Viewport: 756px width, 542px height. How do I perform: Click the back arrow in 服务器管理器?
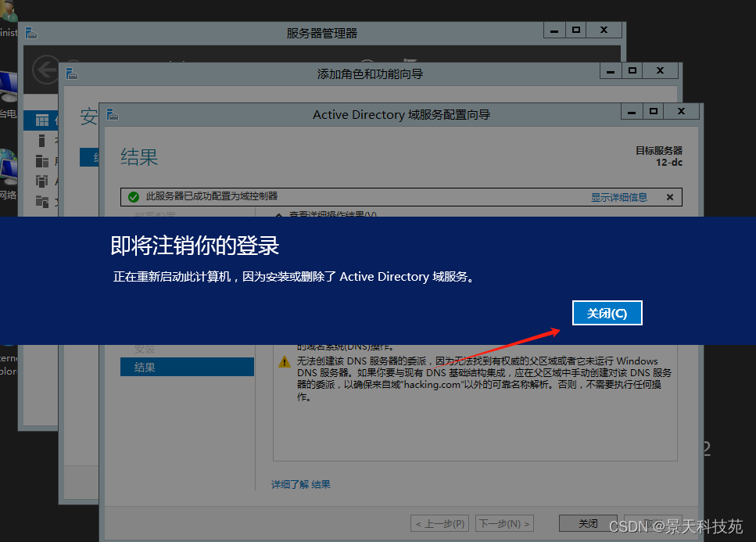pos(45,70)
